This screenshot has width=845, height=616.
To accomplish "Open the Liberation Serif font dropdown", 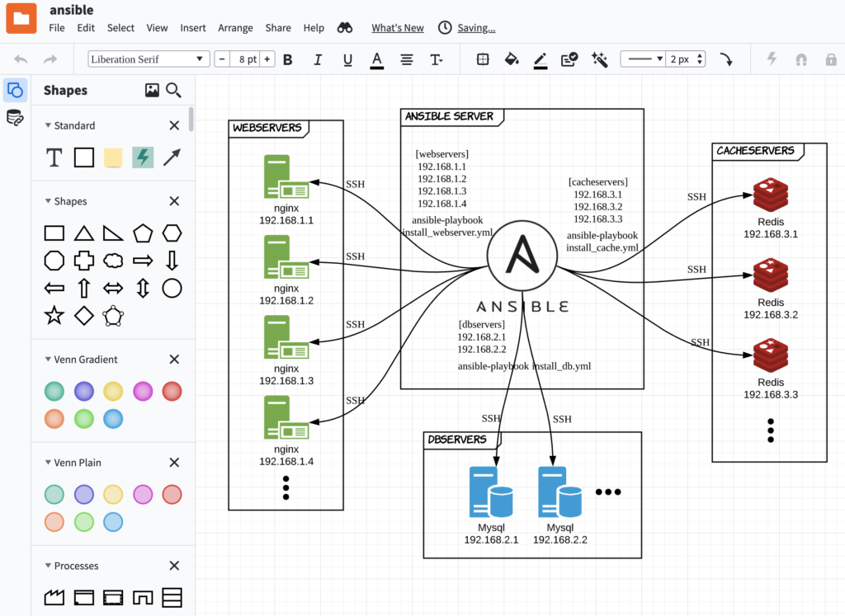I will pyautogui.click(x=149, y=59).
